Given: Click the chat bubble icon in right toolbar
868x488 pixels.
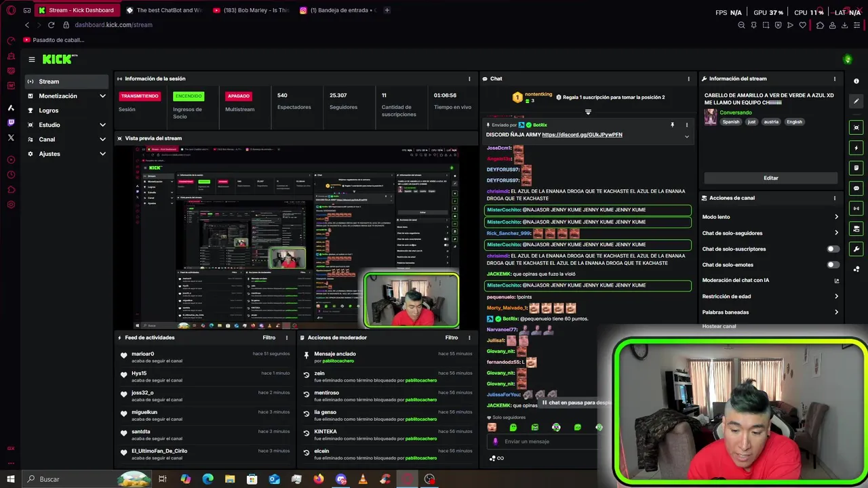Looking at the screenshot, I should 856,188.
